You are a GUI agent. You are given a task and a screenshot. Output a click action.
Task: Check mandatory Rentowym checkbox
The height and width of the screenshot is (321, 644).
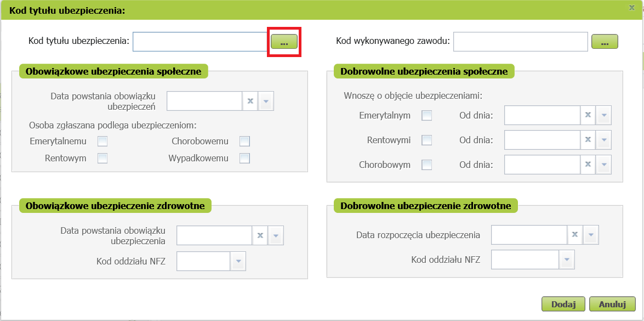click(102, 158)
